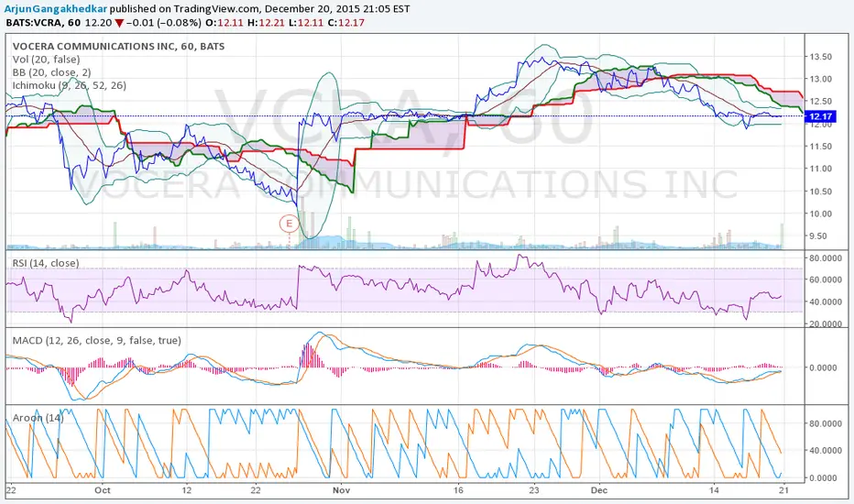
Task: Click the BB (20, close, 2) indicator label
Action: (51, 72)
